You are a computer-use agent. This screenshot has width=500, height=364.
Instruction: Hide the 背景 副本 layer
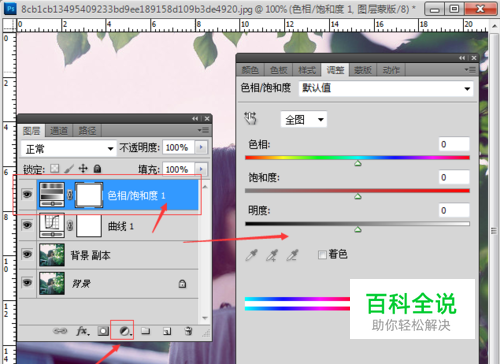tap(27, 254)
